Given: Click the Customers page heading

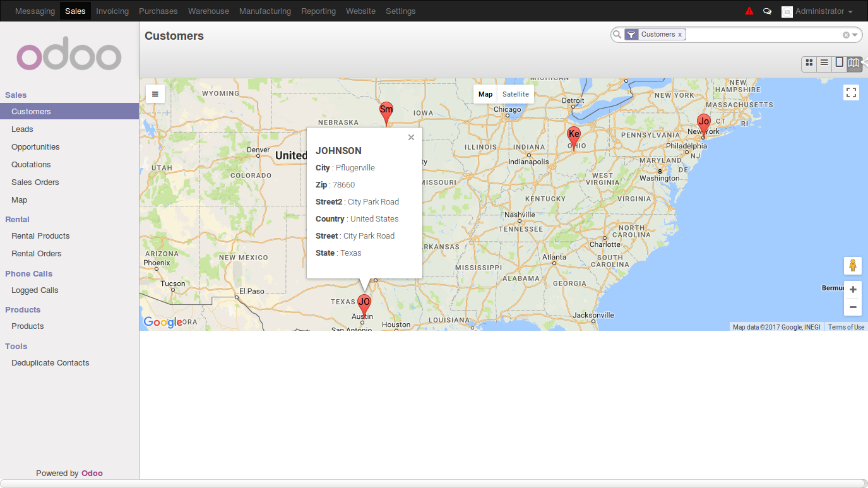Looking at the screenshot, I should coord(174,36).
